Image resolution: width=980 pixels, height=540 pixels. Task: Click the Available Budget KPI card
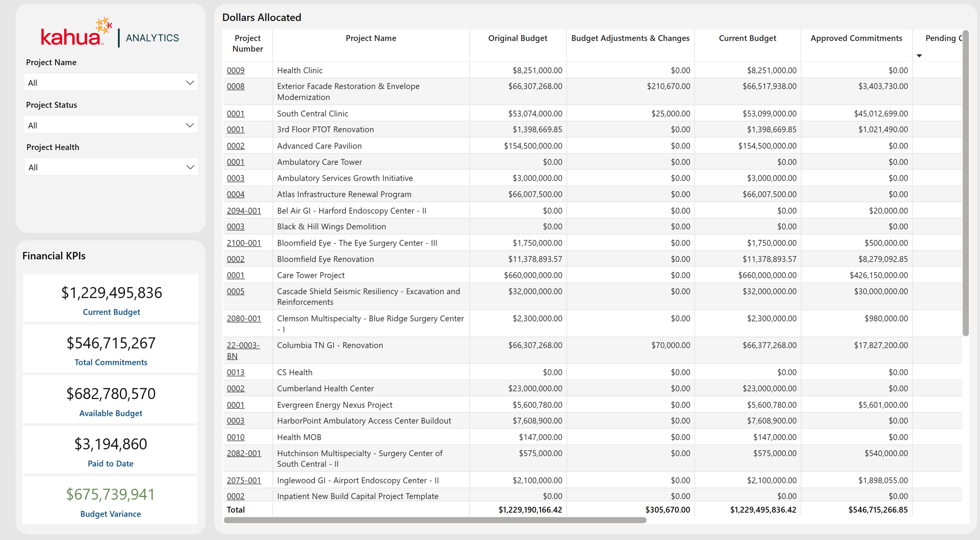111,399
